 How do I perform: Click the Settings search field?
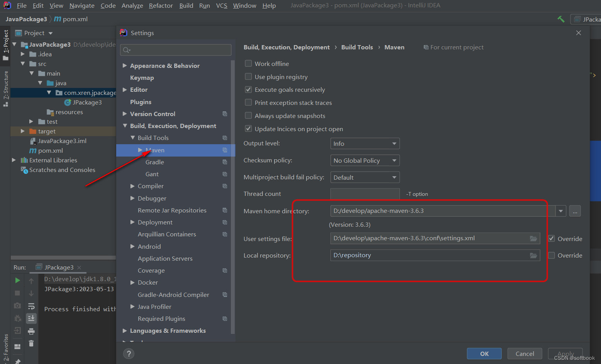point(176,50)
